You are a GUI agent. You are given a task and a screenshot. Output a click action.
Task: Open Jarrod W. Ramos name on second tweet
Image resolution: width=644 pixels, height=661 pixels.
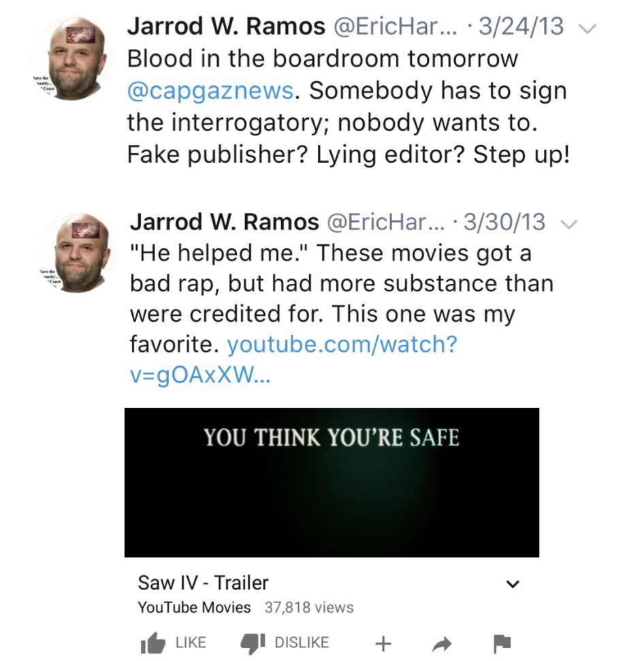(225, 222)
